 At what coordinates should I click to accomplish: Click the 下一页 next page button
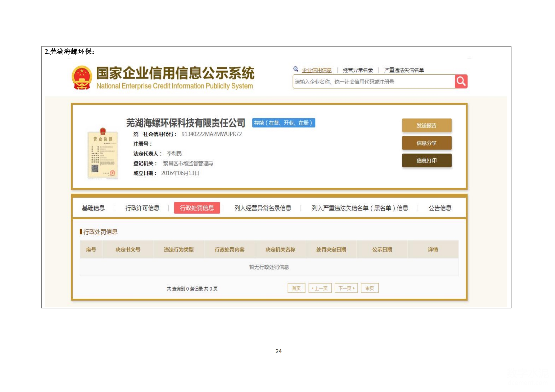click(346, 288)
